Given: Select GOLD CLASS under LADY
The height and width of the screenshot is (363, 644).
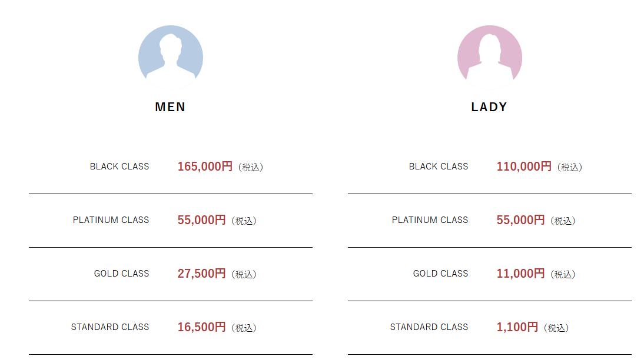Looking at the screenshot, I should 441,274.
